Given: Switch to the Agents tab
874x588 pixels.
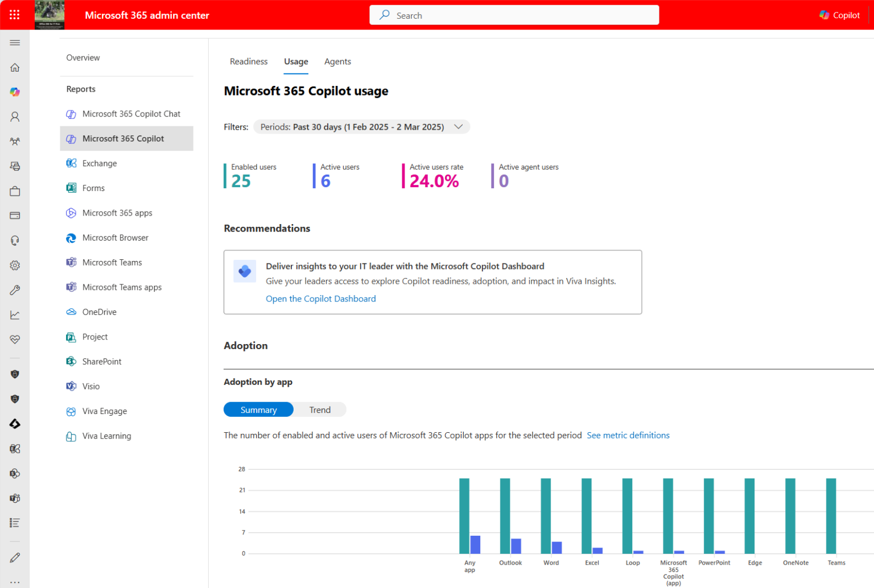Looking at the screenshot, I should point(337,61).
